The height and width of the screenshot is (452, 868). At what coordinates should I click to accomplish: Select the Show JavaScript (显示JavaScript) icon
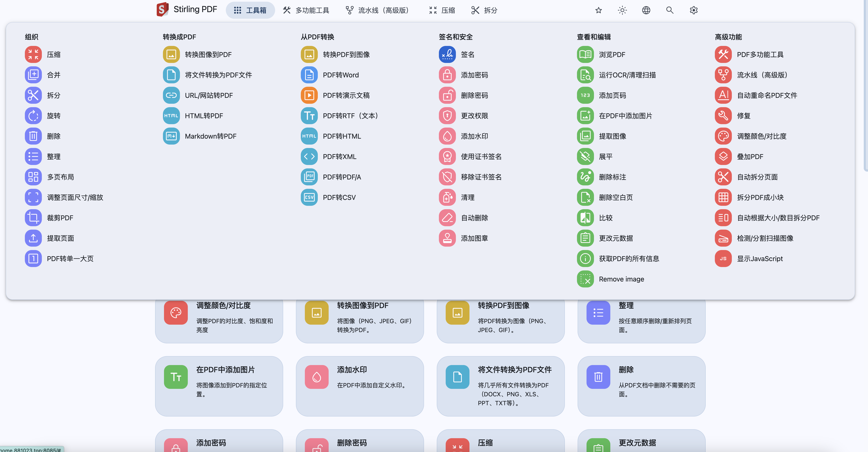(723, 258)
